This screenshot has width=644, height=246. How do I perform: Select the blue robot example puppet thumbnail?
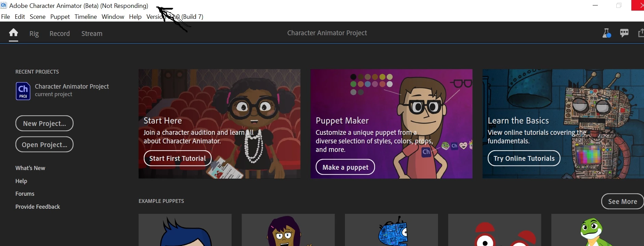coord(391,230)
